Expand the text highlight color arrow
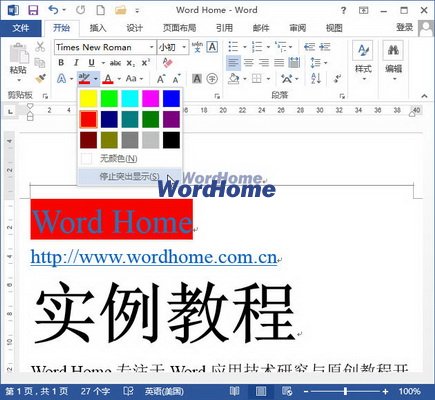Screen dimensions: 435x400 96,79
